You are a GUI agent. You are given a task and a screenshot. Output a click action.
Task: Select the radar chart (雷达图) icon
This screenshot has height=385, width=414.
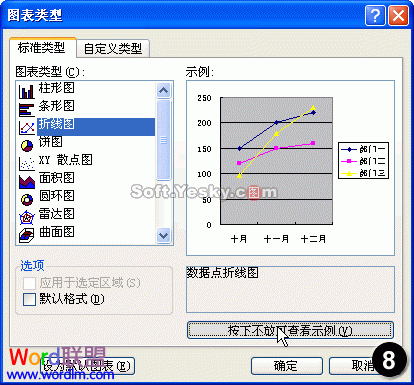(27, 217)
